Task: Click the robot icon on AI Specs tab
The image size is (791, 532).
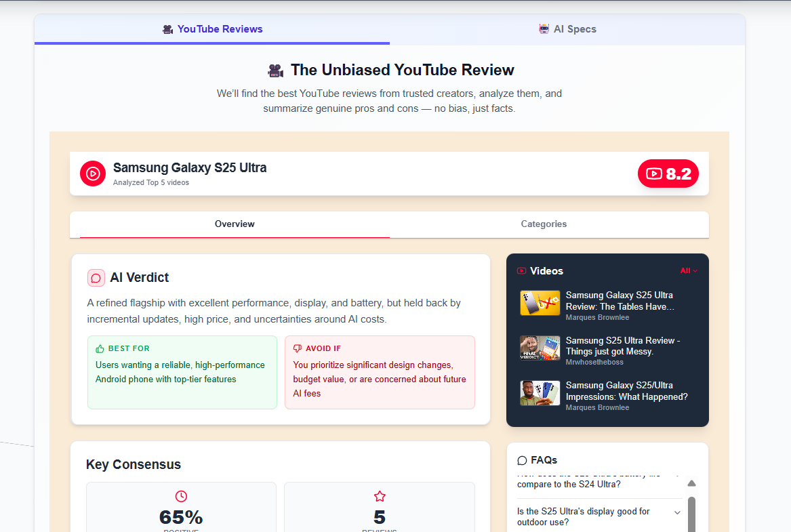Action: [544, 29]
